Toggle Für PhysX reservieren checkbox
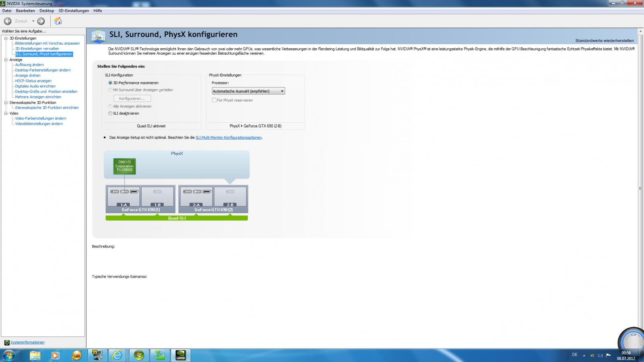This screenshot has width=644, height=362. click(214, 100)
